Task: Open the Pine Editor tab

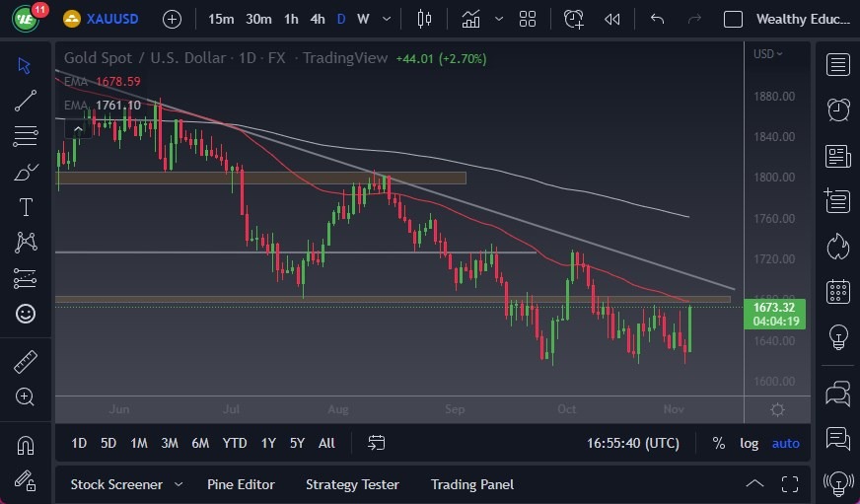Action: (x=241, y=484)
